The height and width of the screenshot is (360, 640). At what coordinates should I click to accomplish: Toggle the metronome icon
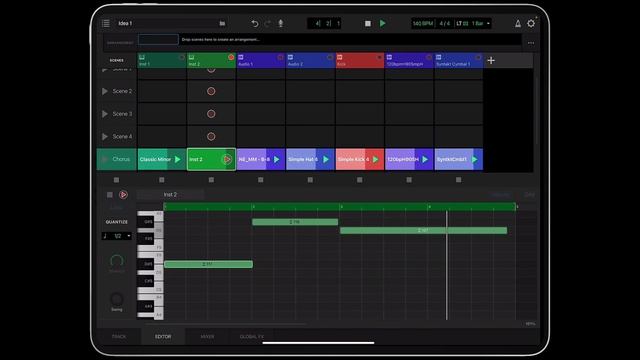click(518, 24)
